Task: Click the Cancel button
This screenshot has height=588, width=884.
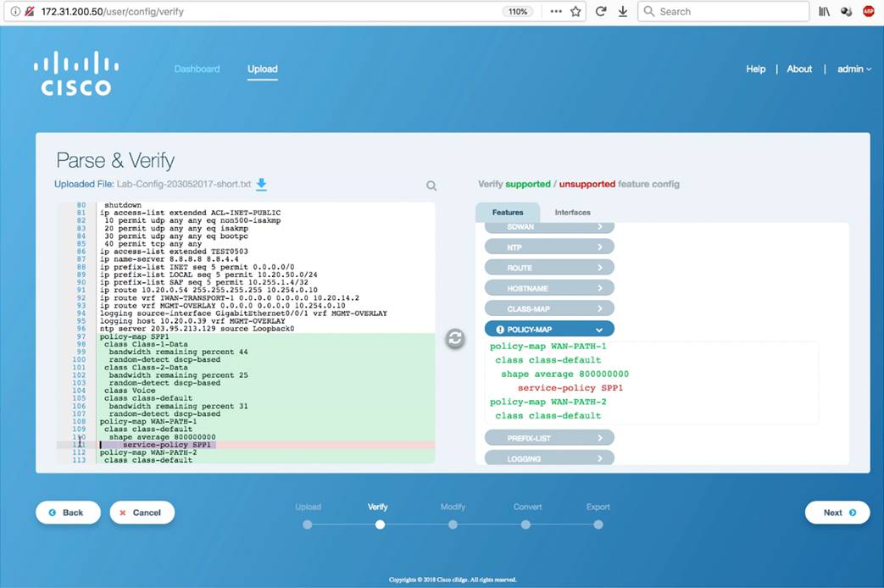Action: [x=142, y=513]
